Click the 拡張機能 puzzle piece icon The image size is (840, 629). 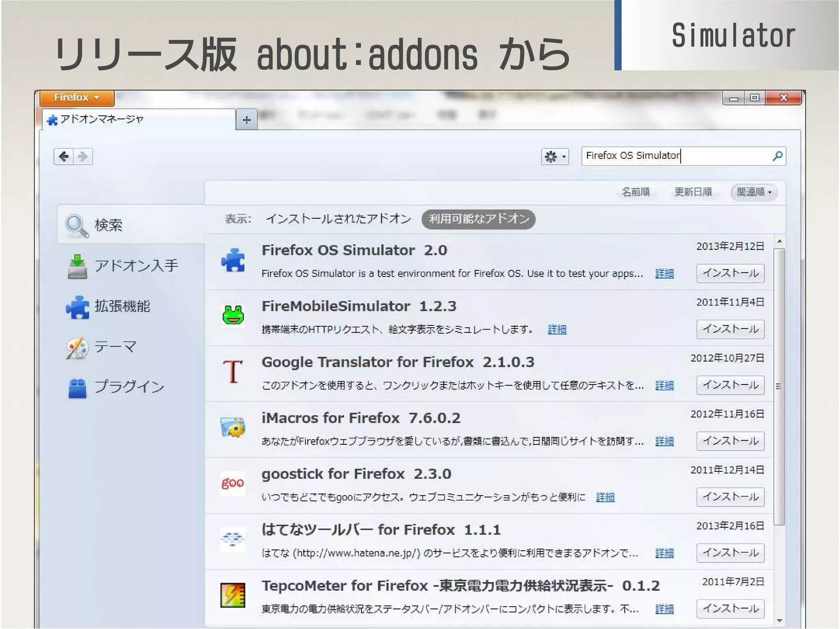pyautogui.click(x=77, y=307)
